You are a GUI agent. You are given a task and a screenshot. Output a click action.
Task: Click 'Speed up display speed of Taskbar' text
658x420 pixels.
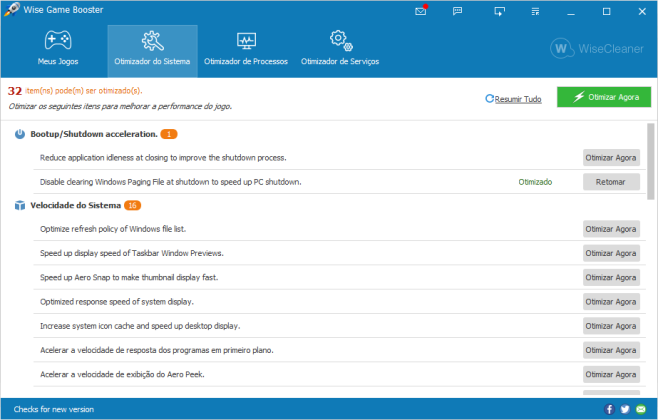coord(132,253)
